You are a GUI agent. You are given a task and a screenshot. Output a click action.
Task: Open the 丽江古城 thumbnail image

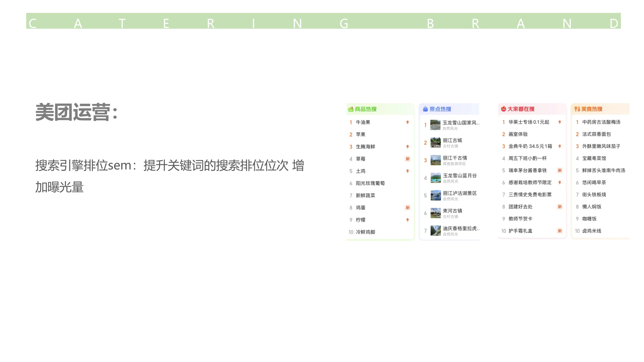[435, 143]
